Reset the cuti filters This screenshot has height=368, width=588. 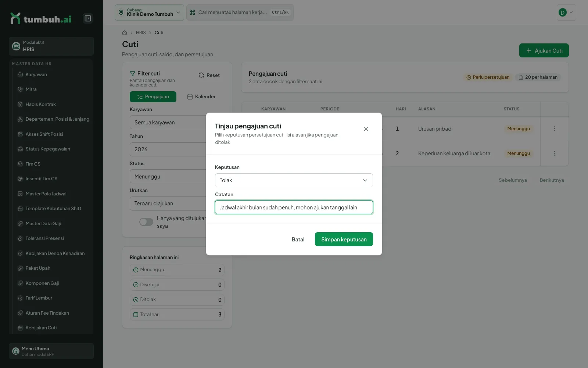click(209, 75)
